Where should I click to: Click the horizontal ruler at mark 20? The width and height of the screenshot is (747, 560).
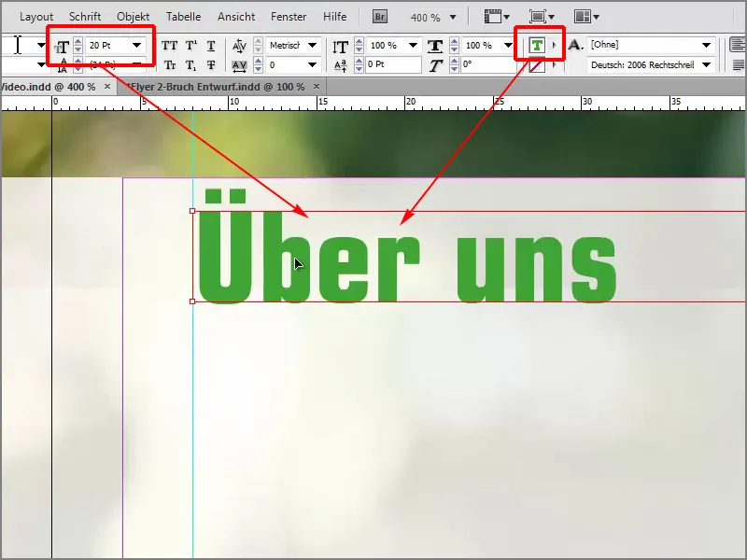[x=410, y=102]
